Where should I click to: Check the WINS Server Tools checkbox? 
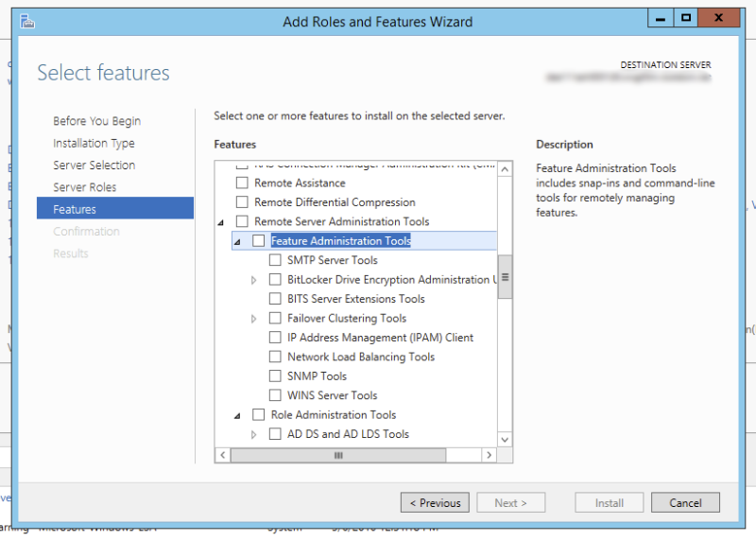[x=275, y=395]
